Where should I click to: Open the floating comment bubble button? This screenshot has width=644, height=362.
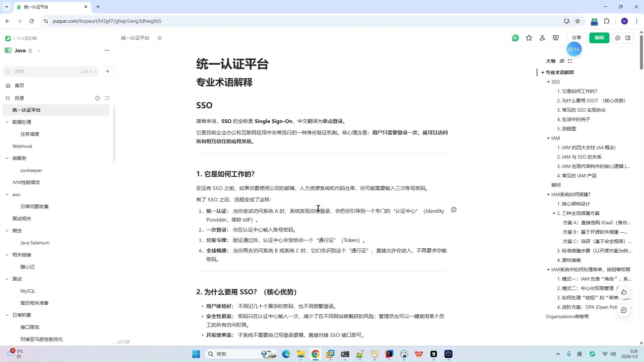point(624,310)
